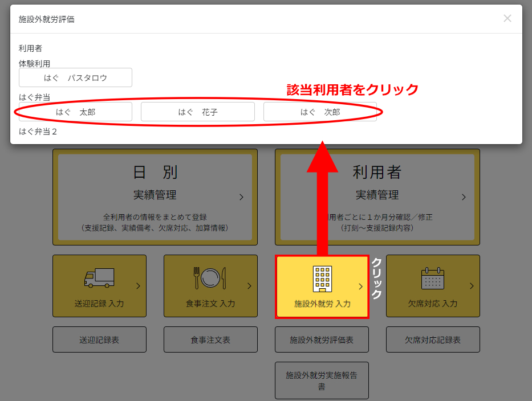Viewport: 532px width, 401px height.
Task: Expand chevron on 利用者 実績管理 card
Action: [x=464, y=197]
